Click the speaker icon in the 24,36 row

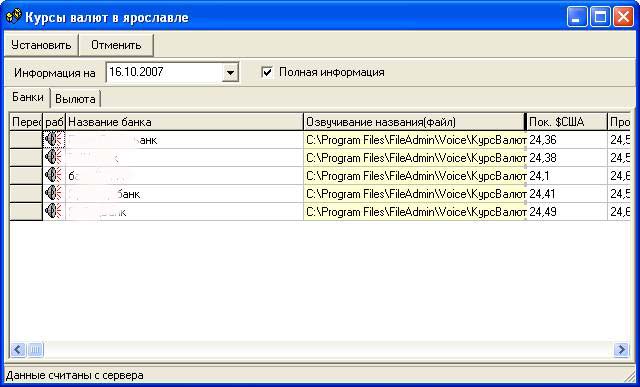(x=53, y=140)
